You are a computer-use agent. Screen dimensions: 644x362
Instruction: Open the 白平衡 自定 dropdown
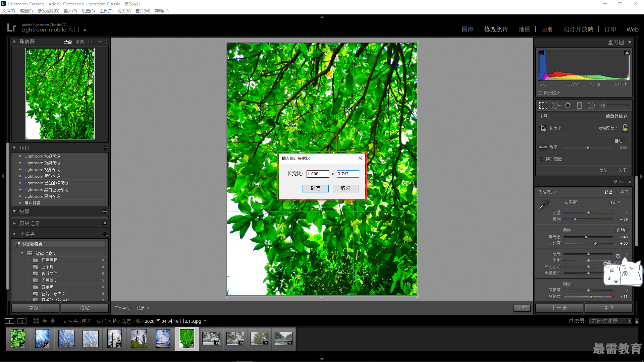(614, 202)
